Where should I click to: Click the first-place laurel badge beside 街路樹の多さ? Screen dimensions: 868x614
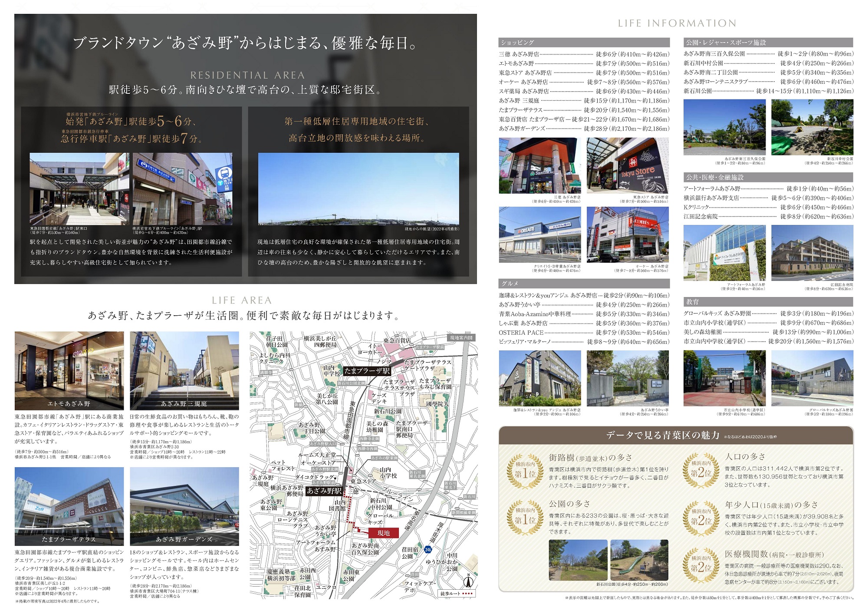click(525, 472)
